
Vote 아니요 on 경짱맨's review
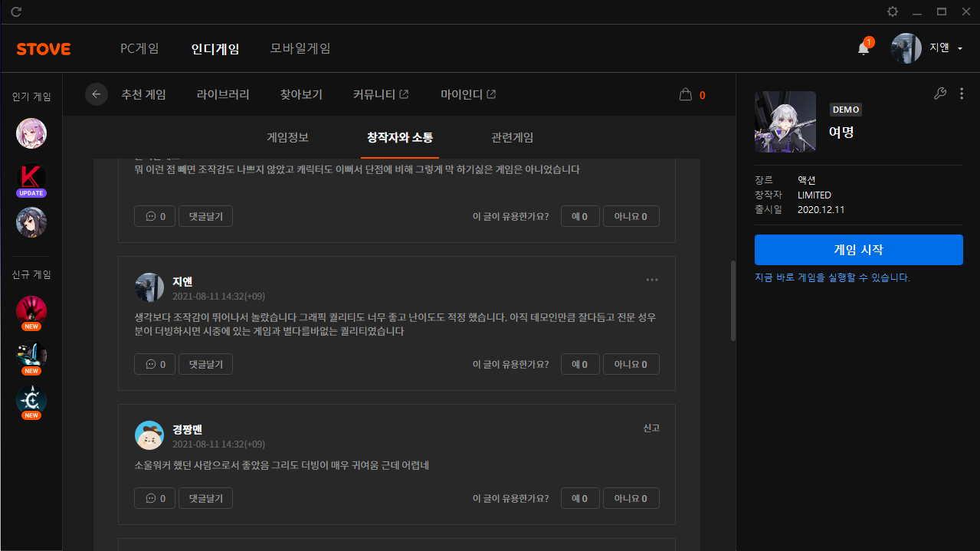point(631,499)
